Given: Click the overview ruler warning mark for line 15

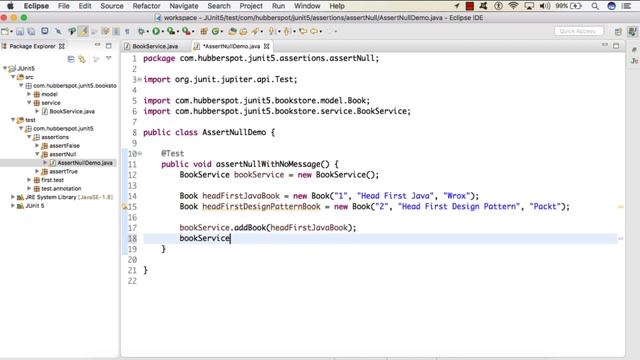Looking at the screenshot, I should [x=620, y=207].
